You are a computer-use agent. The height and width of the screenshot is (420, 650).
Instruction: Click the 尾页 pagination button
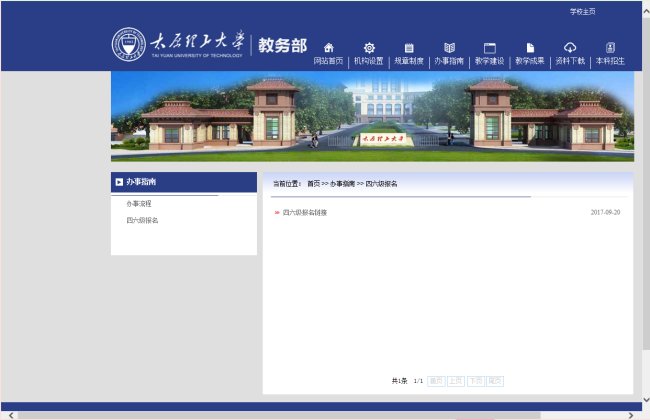(x=495, y=381)
